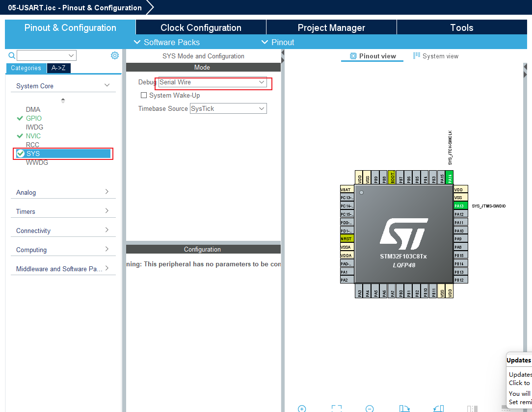Select IWDG in System Core list

point(34,127)
